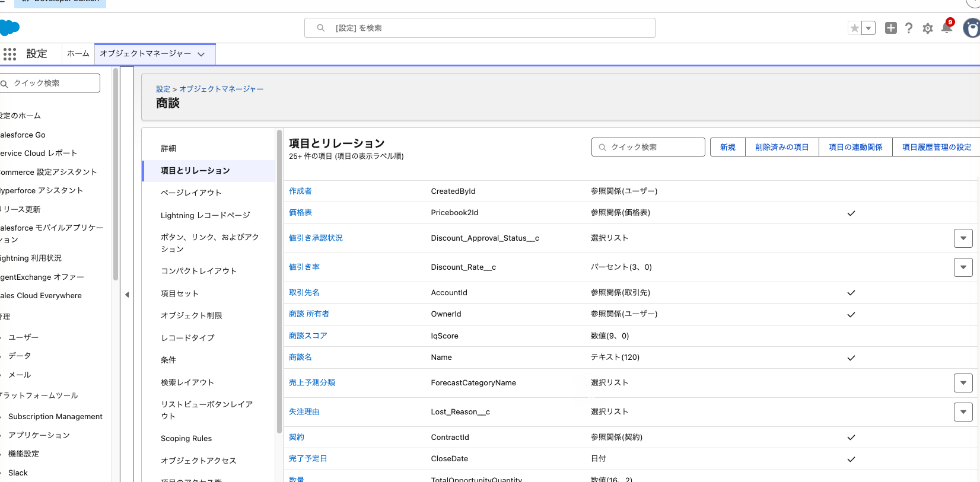Viewport: 980px width, 482px height.
Task: Switch to the ホーム tab
Action: (x=78, y=53)
